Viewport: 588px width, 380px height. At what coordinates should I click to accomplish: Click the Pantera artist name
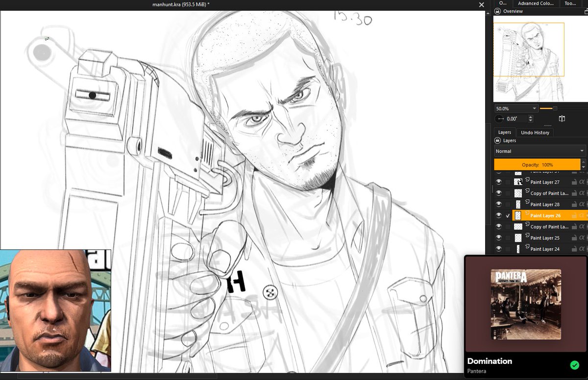click(477, 371)
